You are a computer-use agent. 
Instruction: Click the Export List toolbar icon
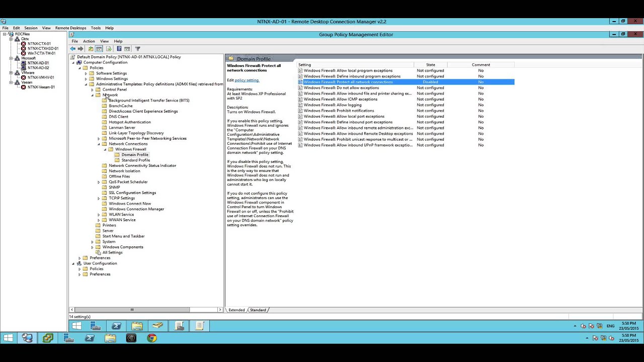[x=109, y=49]
